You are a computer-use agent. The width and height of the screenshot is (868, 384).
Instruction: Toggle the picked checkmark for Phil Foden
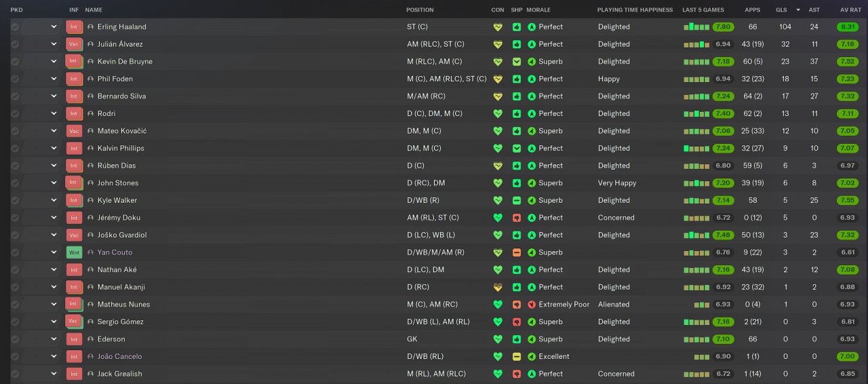pyautogui.click(x=15, y=79)
